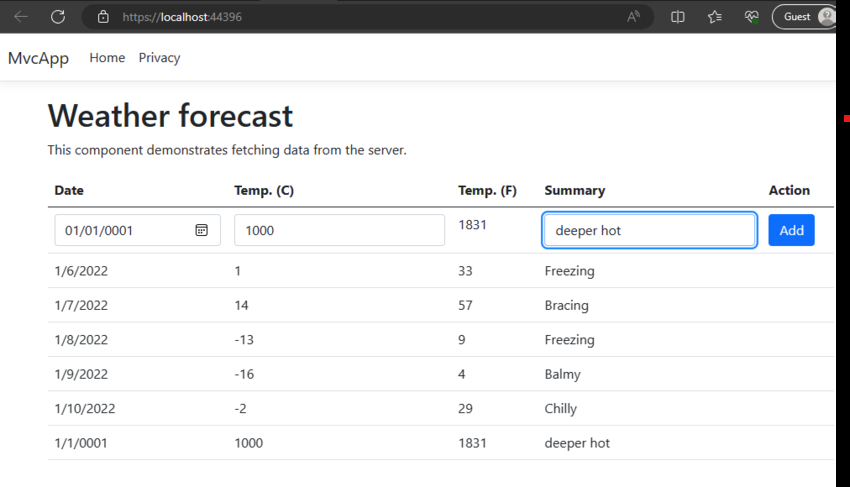Click the deeper hot row at table bottom
This screenshot has height=487, width=850.
coord(440,443)
